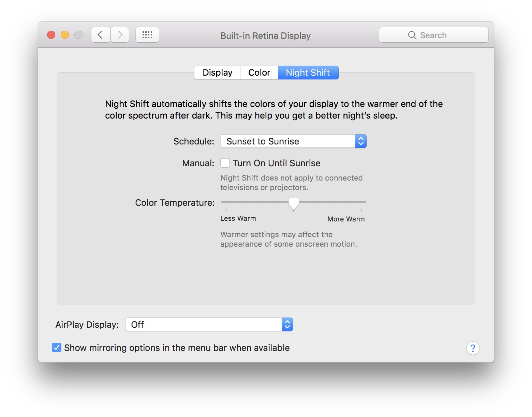Image resolution: width=532 pixels, height=417 pixels.
Task: Close the window with red button
Action: point(51,35)
